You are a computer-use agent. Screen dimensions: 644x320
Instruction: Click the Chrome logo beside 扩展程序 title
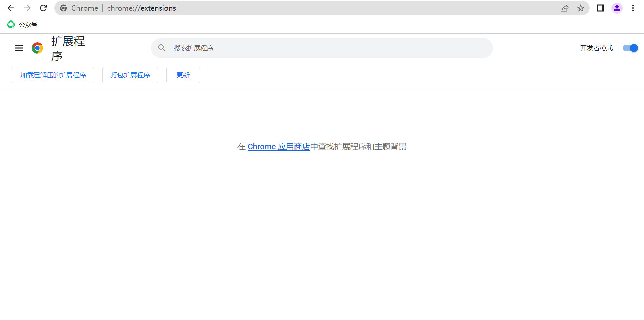(x=37, y=48)
